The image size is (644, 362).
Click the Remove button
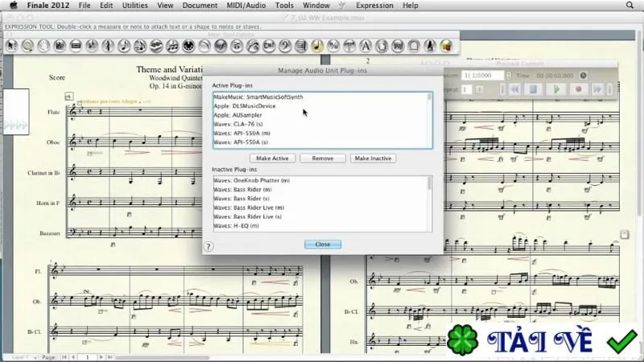tap(323, 158)
